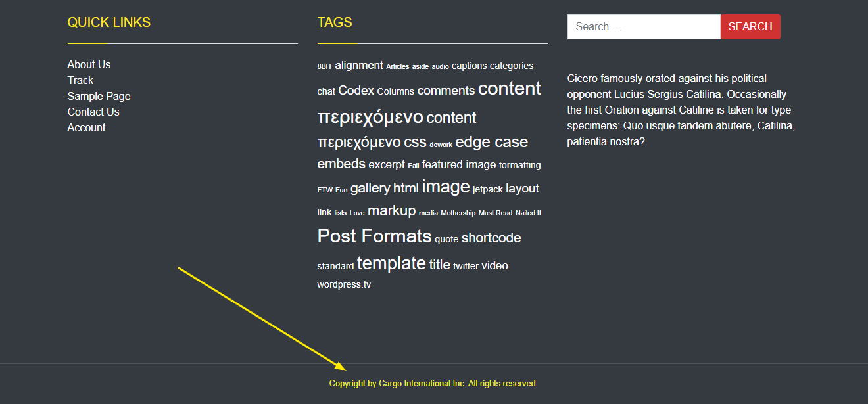Open the html tag
Screen dimensions: 868x404
point(406,188)
